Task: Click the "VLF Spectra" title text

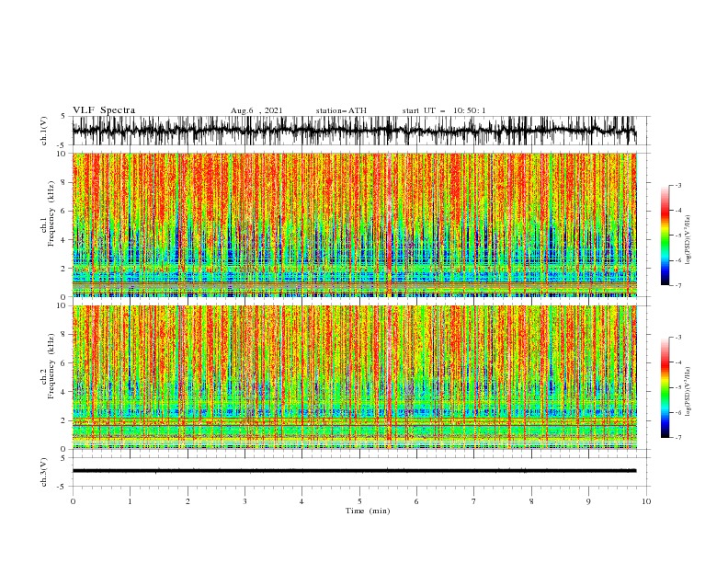Action: 104,110
